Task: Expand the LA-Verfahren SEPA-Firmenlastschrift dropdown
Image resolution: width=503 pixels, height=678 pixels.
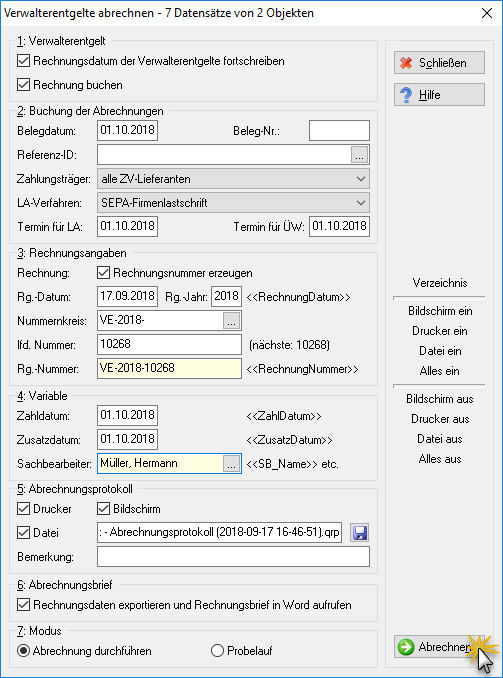Action: click(x=234, y=203)
